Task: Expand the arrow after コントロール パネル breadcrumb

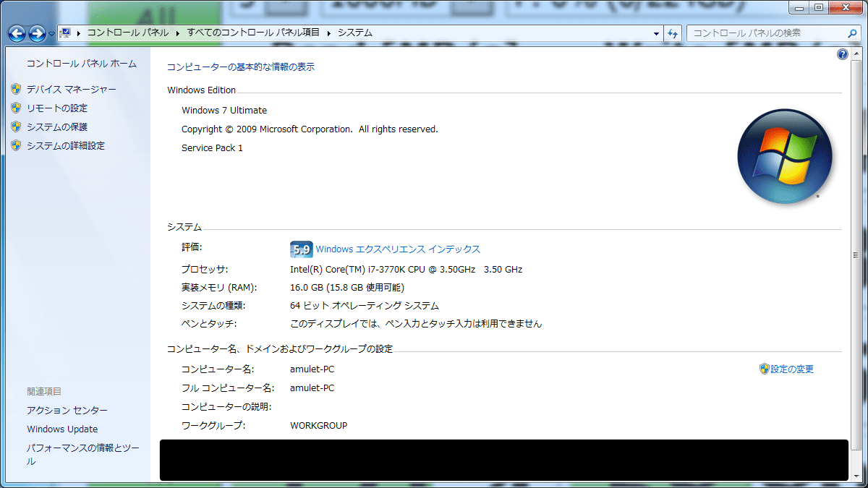Action: pos(178,33)
